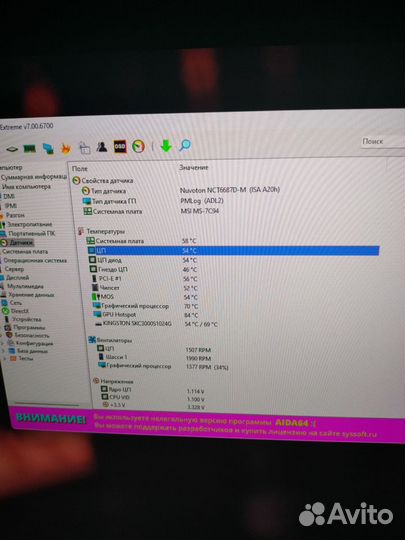Select the IPMI tree item
This screenshot has height=540, width=405.
click(10, 206)
